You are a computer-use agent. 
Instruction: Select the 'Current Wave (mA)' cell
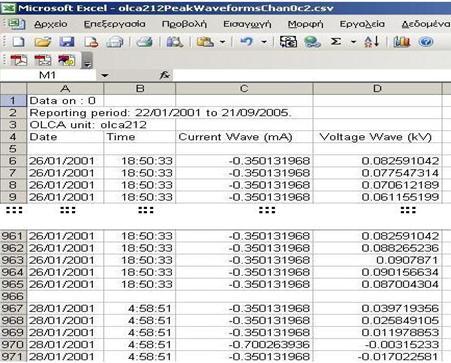(x=244, y=137)
